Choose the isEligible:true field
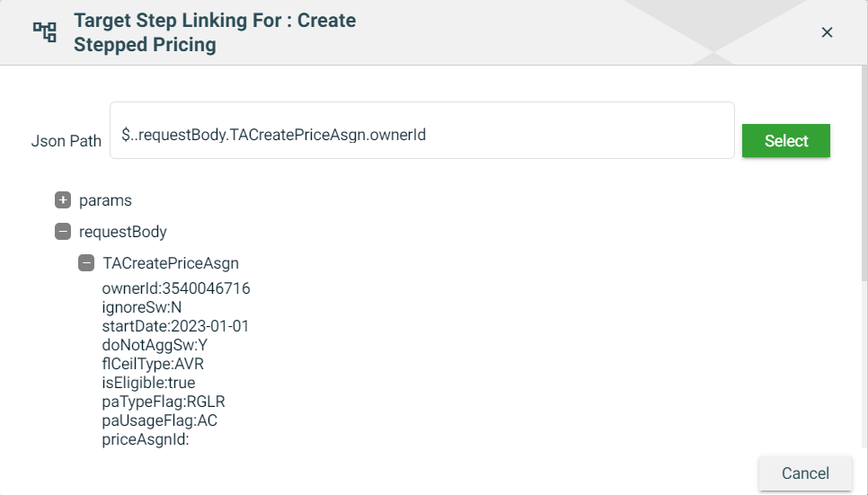Screen dimensions: 868x495 [148, 383]
